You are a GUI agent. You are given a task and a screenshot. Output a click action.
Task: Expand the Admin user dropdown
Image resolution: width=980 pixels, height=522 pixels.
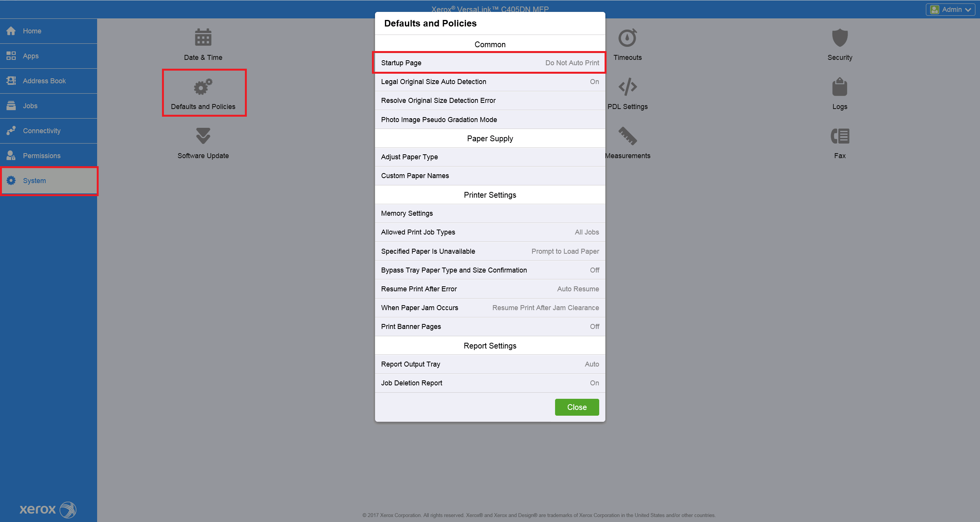(950, 10)
